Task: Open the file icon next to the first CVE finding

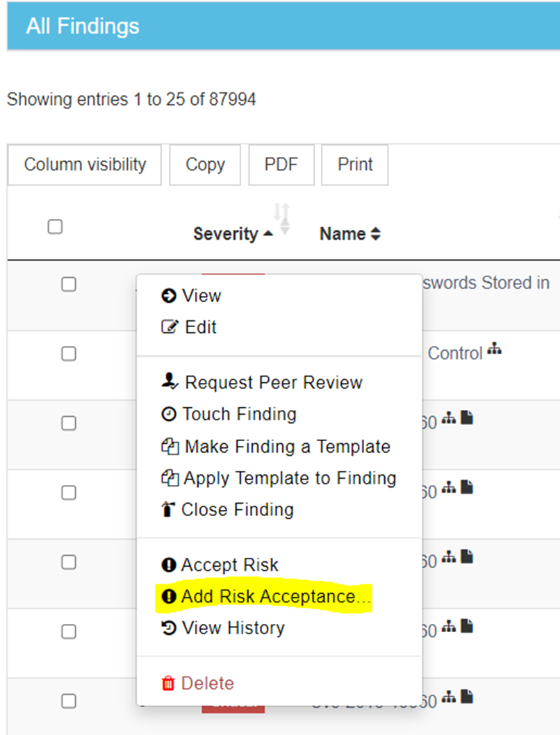Action: tap(468, 416)
